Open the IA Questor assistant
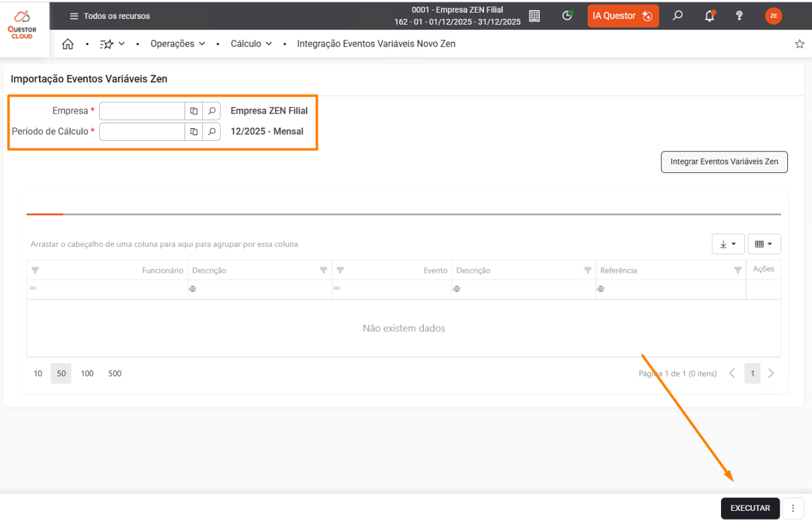 (622, 16)
